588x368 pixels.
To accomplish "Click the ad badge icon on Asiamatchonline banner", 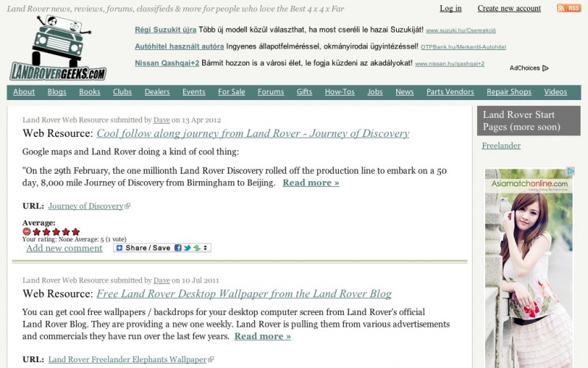I will (571, 171).
